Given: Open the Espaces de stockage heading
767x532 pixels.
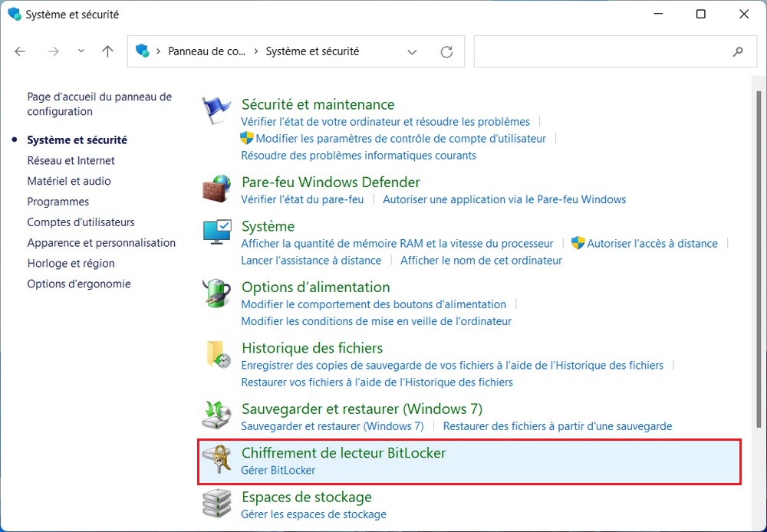Looking at the screenshot, I should coord(307,498).
